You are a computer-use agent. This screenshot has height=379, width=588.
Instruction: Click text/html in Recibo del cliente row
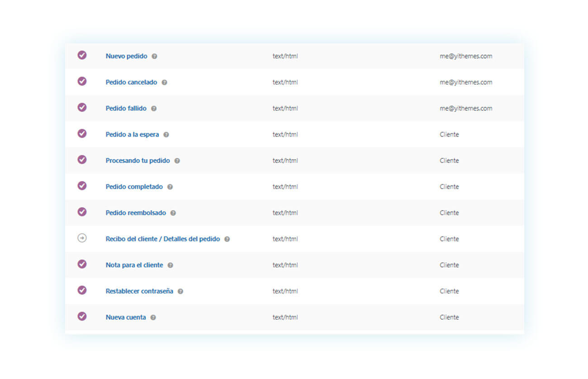285,239
